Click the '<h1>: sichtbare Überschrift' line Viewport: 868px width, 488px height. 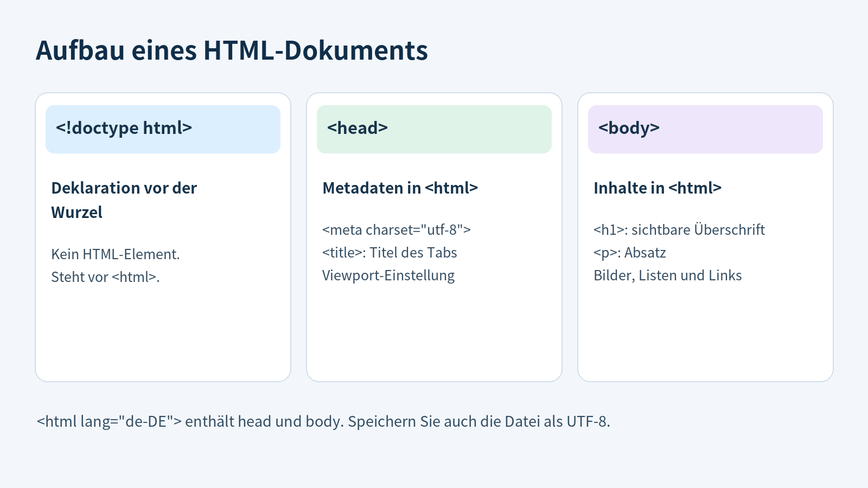pyautogui.click(x=679, y=230)
